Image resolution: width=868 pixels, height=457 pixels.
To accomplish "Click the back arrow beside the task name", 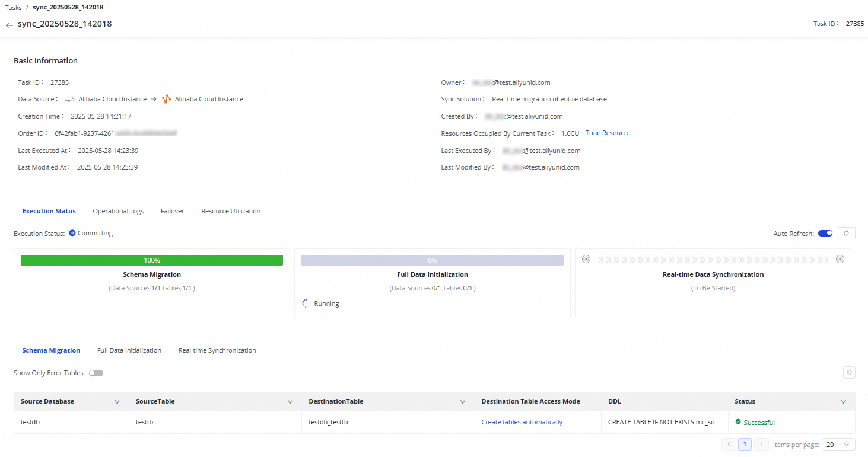I will (9, 25).
